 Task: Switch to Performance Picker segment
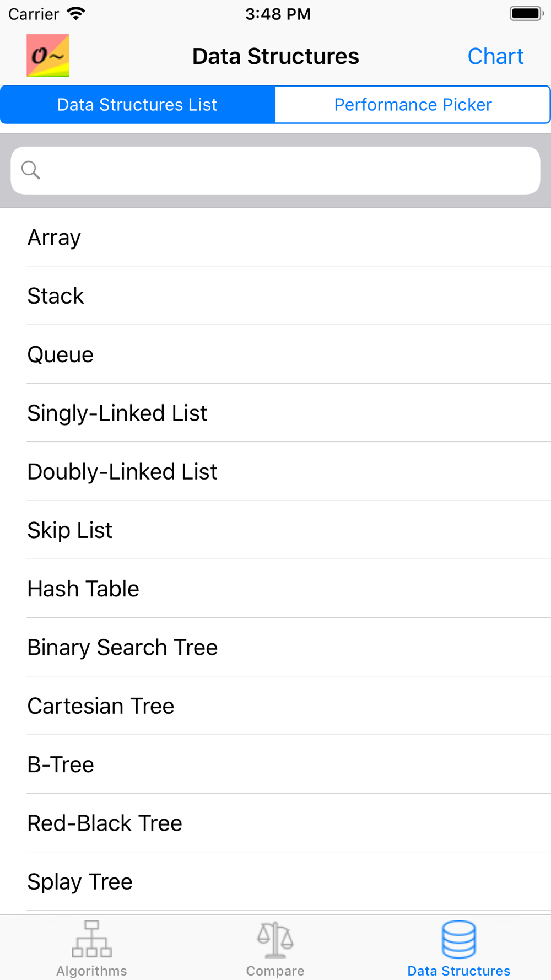coord(413,105)
